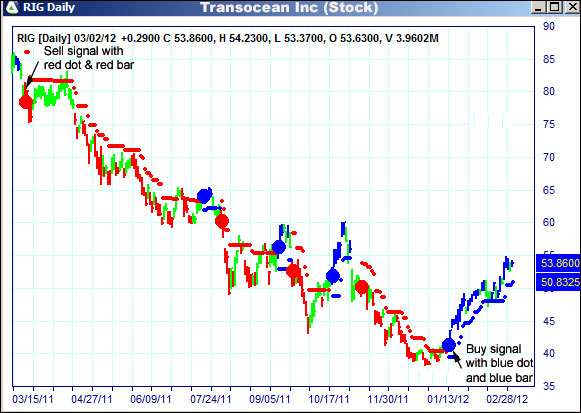Click the large blue dot near 07/24/11
The width and height of the screenshot is (581, 413).
pos(204,196)
